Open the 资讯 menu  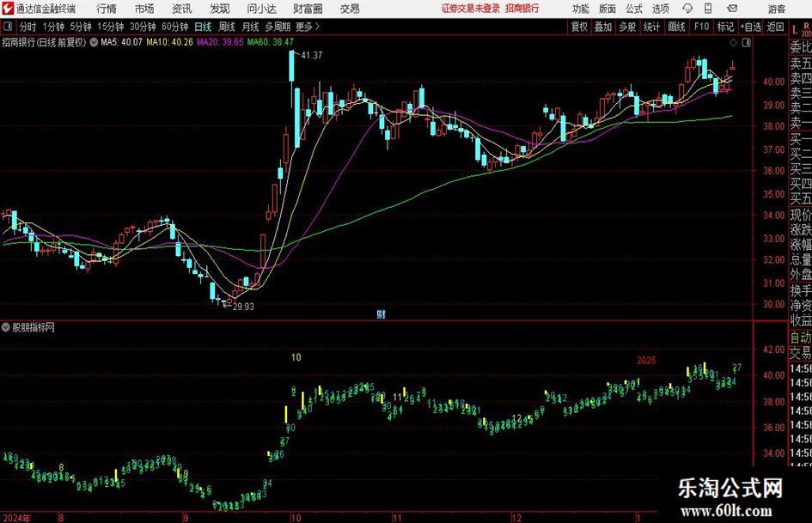[x=182, y=9]
